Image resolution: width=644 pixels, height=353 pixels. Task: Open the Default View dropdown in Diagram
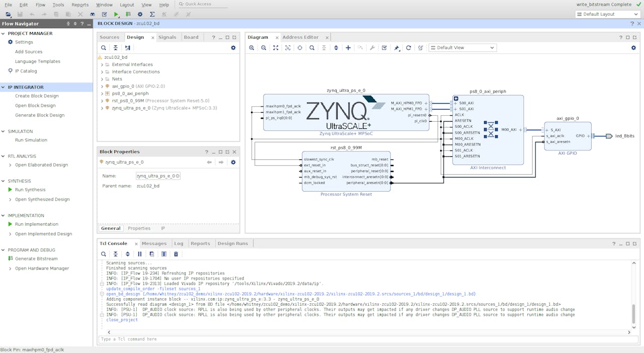point(463,48)
